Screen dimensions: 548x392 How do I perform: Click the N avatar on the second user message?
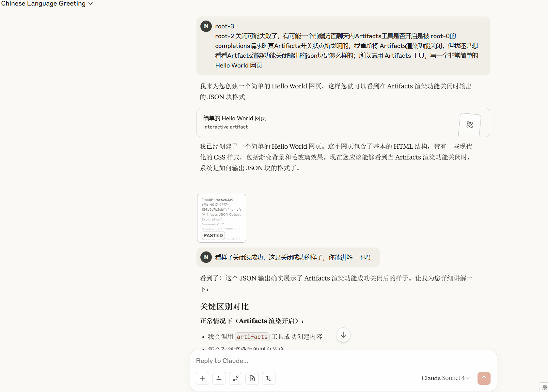(x=206, y=257)
